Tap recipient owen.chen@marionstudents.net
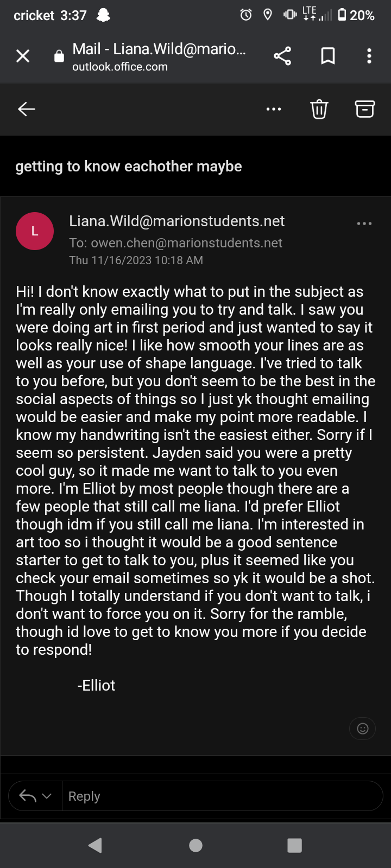This screenshot has height=868, width=391. click(186, 243)
